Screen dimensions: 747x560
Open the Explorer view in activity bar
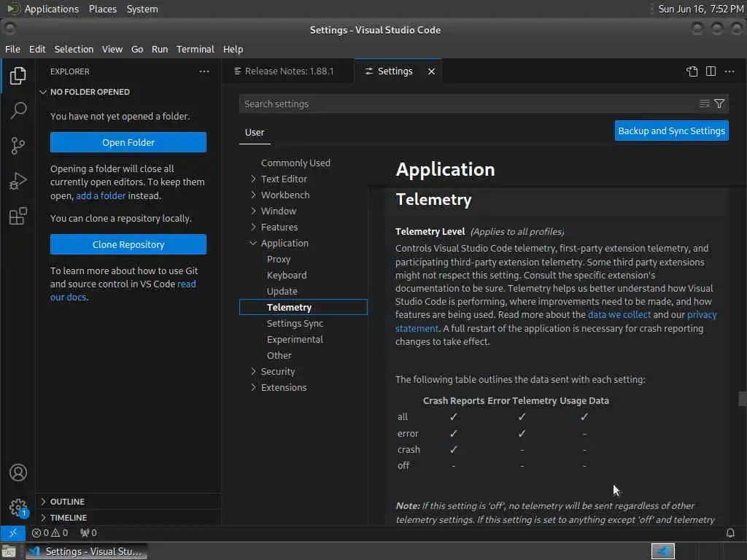pyautogui.click(x=18, y=76)
